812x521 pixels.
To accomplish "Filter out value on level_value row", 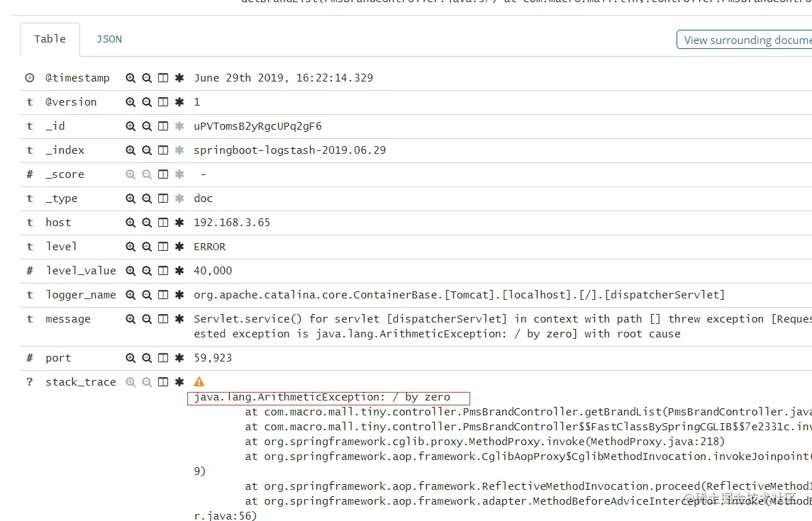I will pyautogui.click(x=147, y=271).
